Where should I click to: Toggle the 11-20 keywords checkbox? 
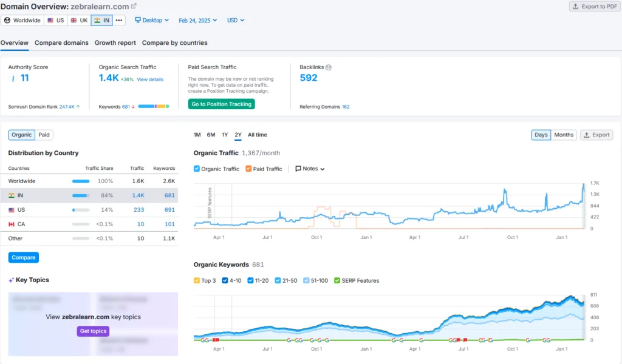(250, 280)
